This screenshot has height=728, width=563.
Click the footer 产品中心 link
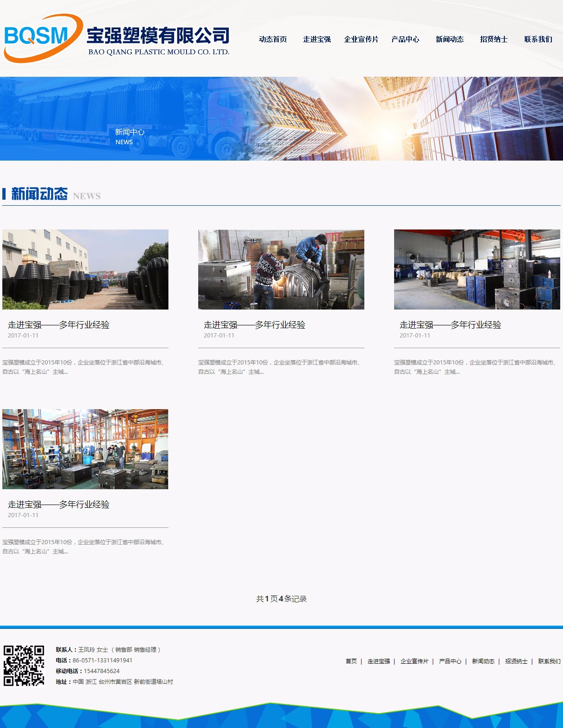pyautogui.click(x=450, y=661)
